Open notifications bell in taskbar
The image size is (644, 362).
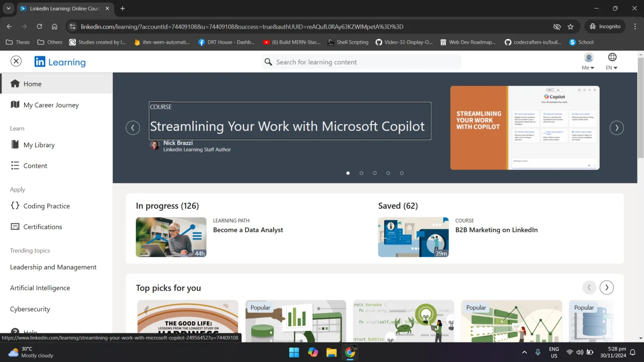[x=633, y=352]
